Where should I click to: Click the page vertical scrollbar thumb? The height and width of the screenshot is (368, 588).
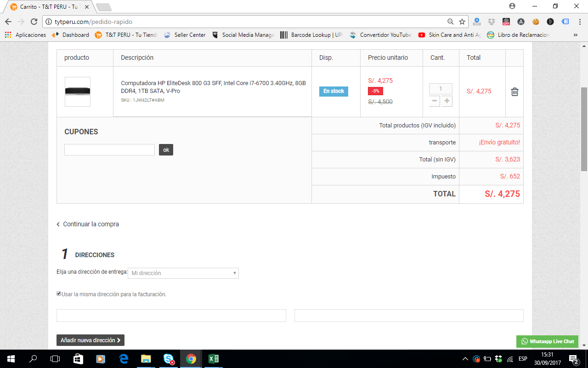584,129
